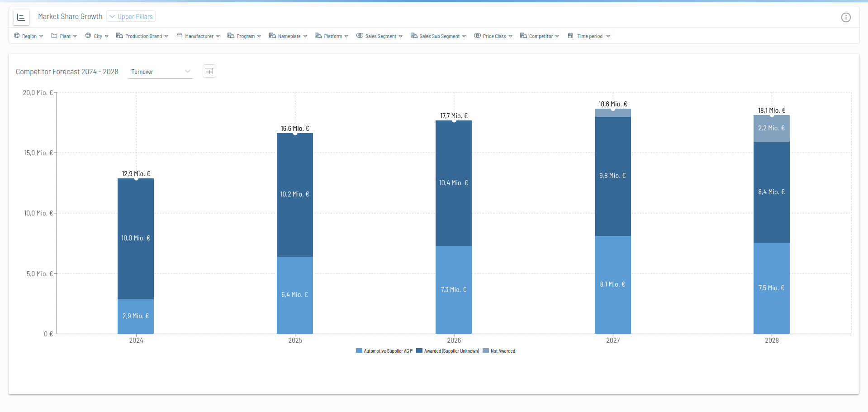
Task: Click the Sales Sub Segment icon
Action: click(x=414, y=36)
